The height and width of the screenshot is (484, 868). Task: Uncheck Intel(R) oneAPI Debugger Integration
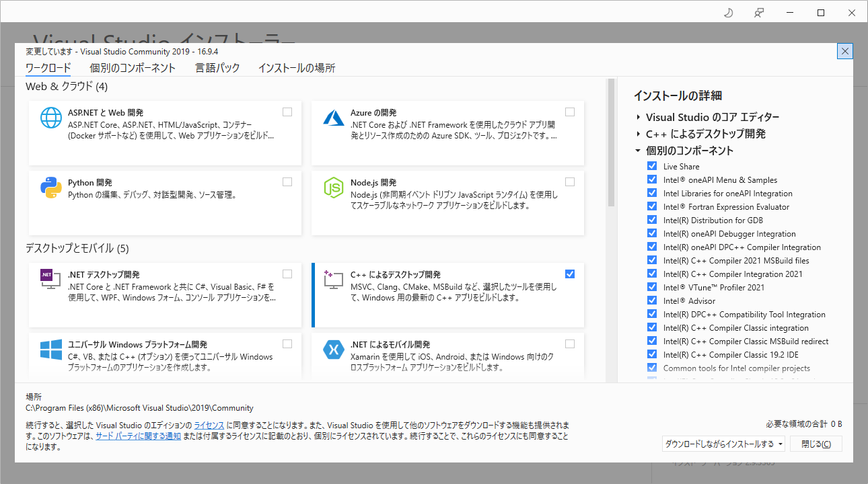(651, 233)
